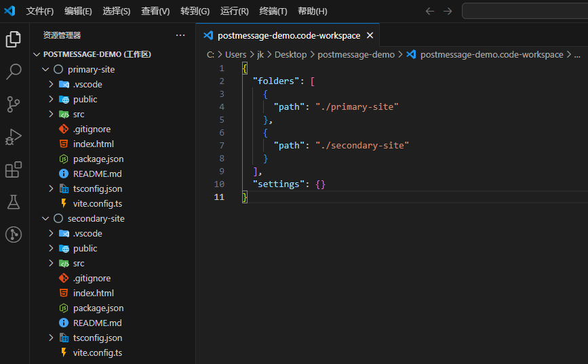Open vite.config.ts in primary-site
588x364 pixels.
[98, 203]
